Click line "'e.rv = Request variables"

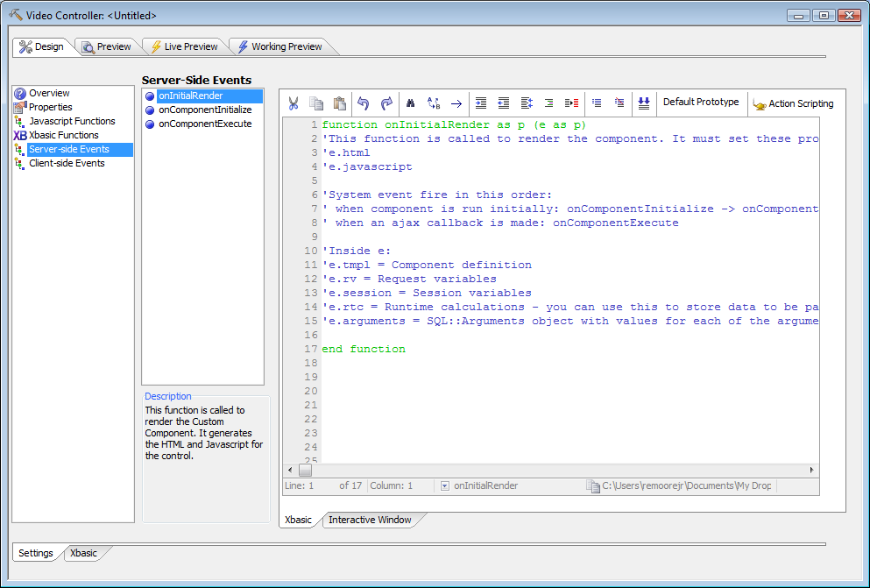[409, 279]
